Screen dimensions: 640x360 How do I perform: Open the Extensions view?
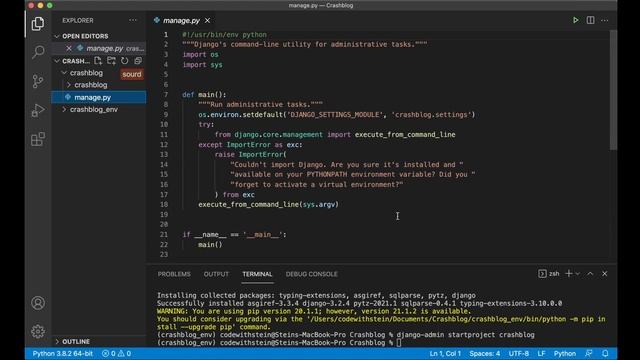(x=38, y=139)
